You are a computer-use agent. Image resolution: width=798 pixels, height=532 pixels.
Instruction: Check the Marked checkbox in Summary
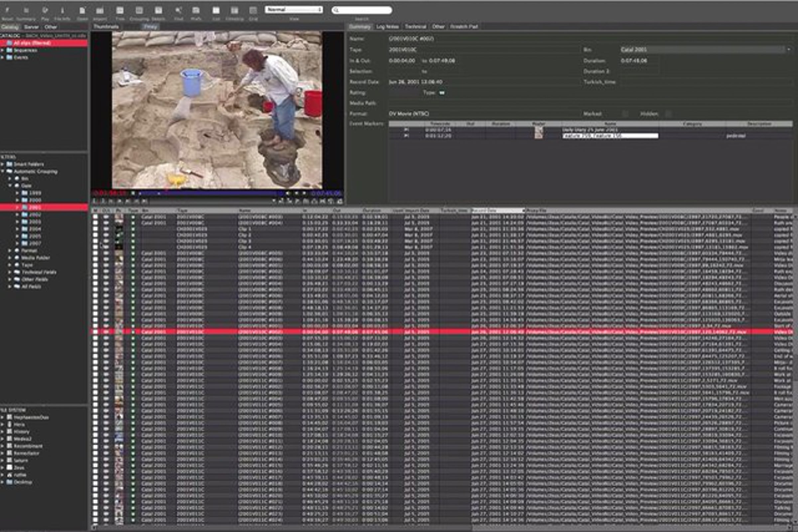pyautogui.click(x=625, y=114)
